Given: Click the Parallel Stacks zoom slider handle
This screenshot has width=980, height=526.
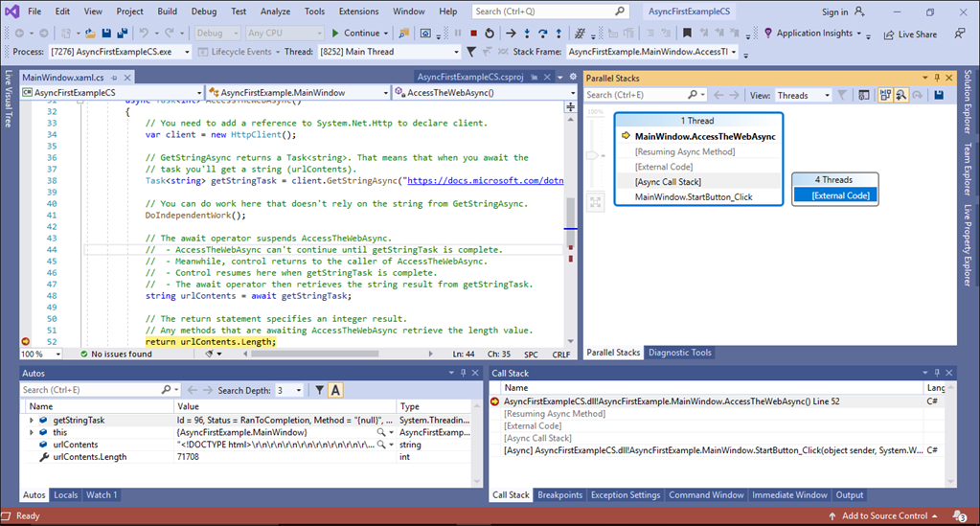Looking at the screenshot, I should click(x=592, y=155).
